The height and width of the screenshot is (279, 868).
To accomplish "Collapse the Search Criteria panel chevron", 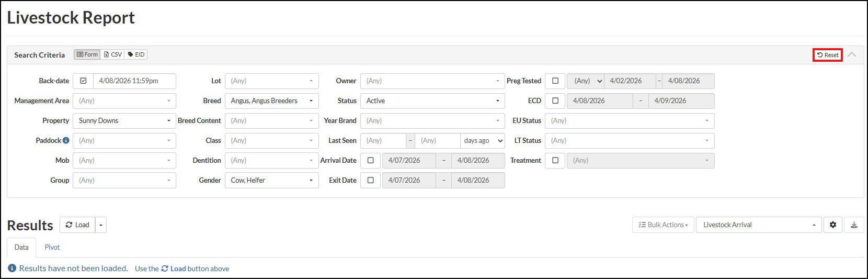I will tap(852, 54).
